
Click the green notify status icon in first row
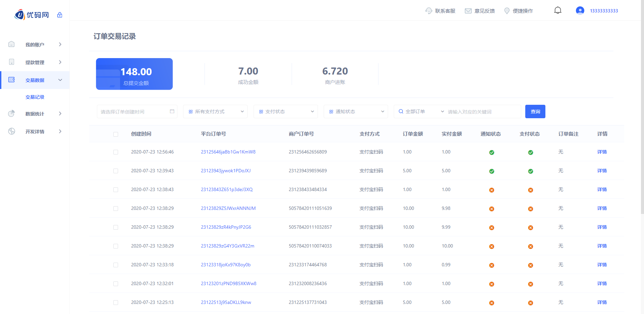(x=491, y=152)
